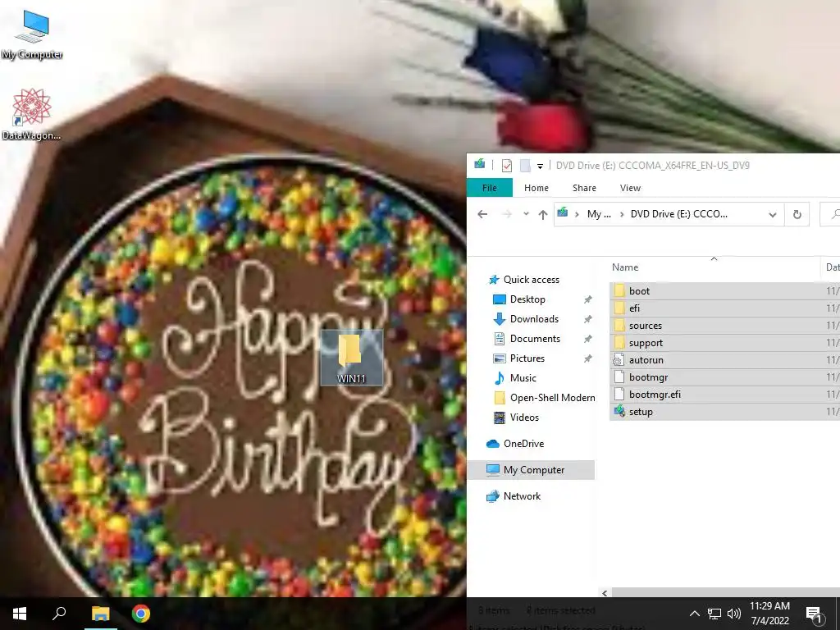This screenshot has width=840, height=630.
Task: Open taskbar search magnifier
Action: point(59,614)
